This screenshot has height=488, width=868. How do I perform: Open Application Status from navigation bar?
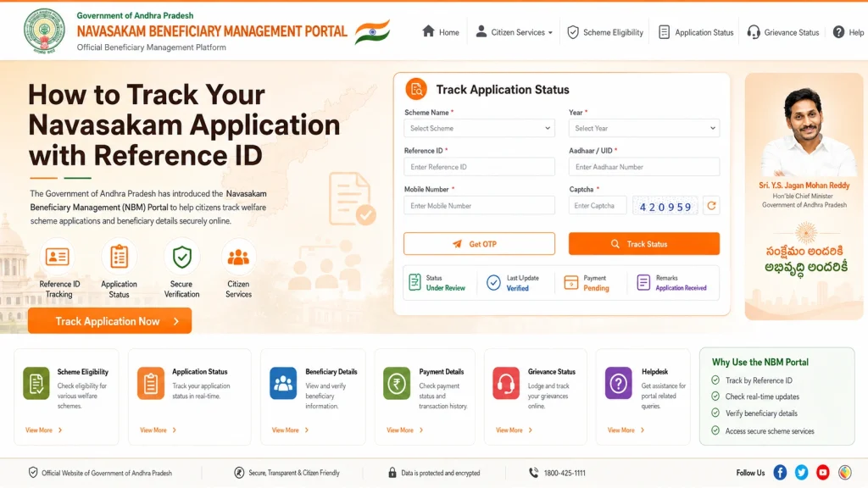tap(696, 33)
